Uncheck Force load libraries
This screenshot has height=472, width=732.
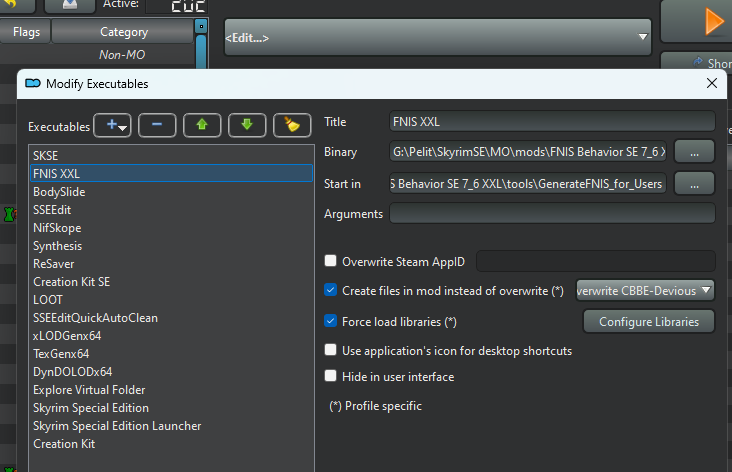tap(331, 321)
